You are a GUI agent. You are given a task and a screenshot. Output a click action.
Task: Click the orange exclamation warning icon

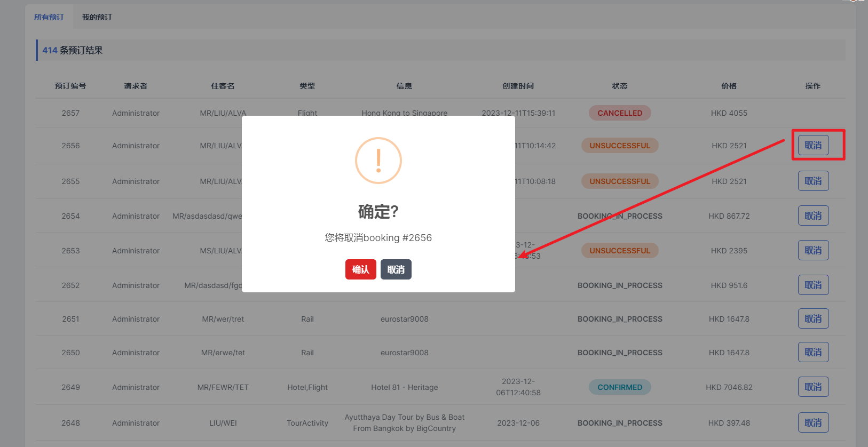coord(378,161)
